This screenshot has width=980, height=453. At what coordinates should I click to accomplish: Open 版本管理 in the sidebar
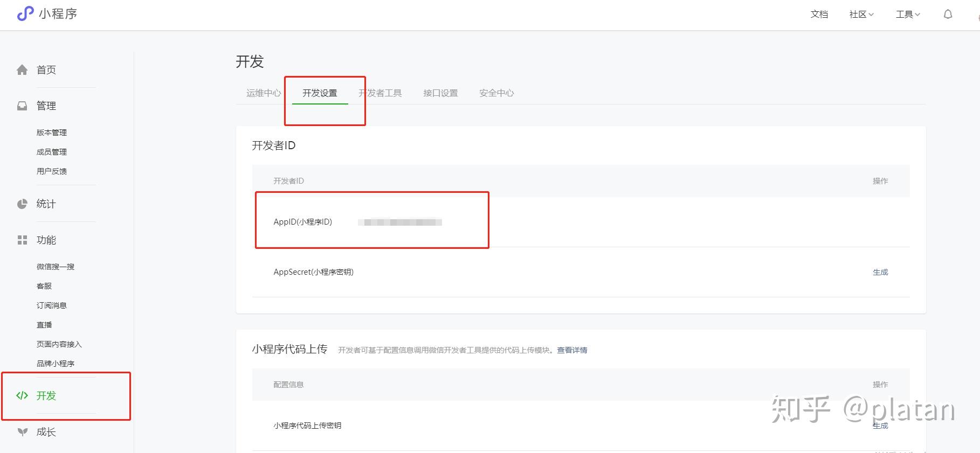tap(52, 133)
